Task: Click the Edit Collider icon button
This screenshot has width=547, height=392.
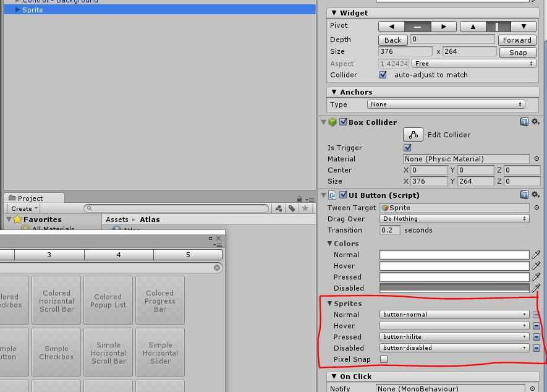Action: click(x=413, y=134)
